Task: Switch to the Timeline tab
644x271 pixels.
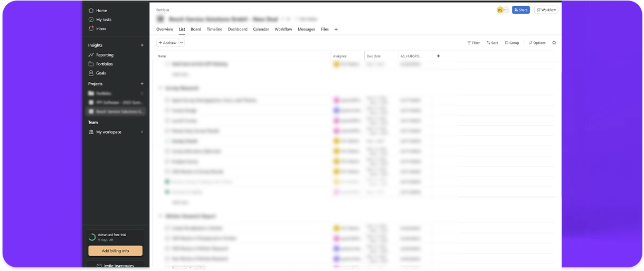Action: coord(214,30)
